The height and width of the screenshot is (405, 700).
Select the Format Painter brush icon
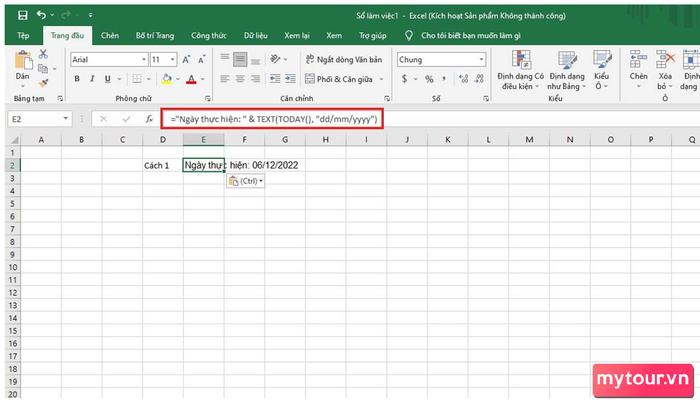pyautogui.click(x=43, y=83)
